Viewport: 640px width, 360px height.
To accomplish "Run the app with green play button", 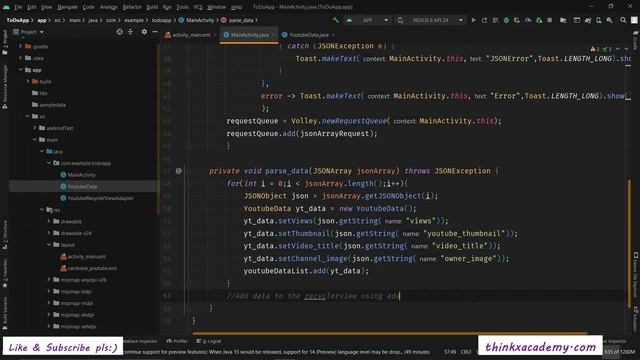I will (x=473, y=20).
